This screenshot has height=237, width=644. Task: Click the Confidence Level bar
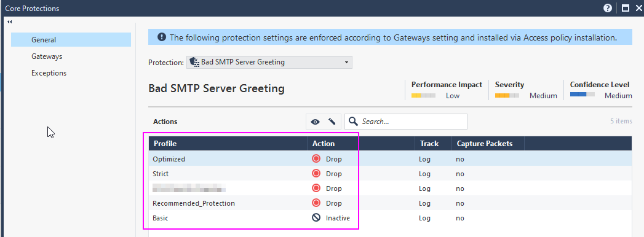(x=582, y=95)
